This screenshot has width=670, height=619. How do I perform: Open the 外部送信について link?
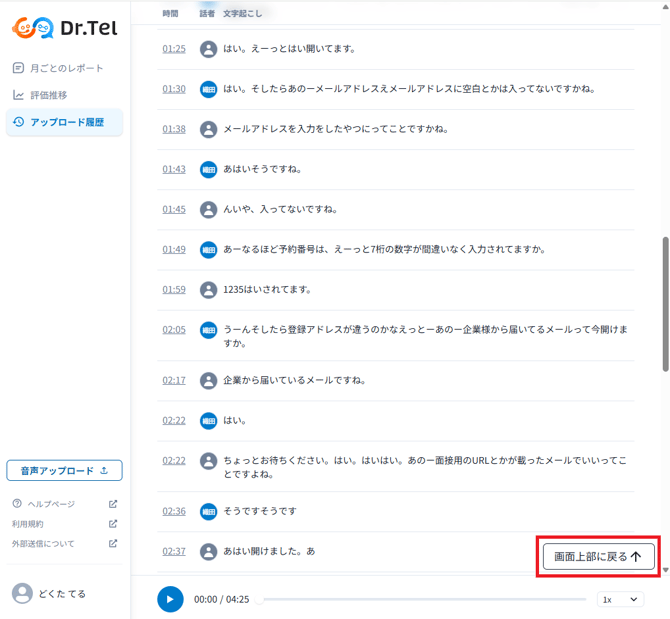pyautogui.click(x=43, y=544)
